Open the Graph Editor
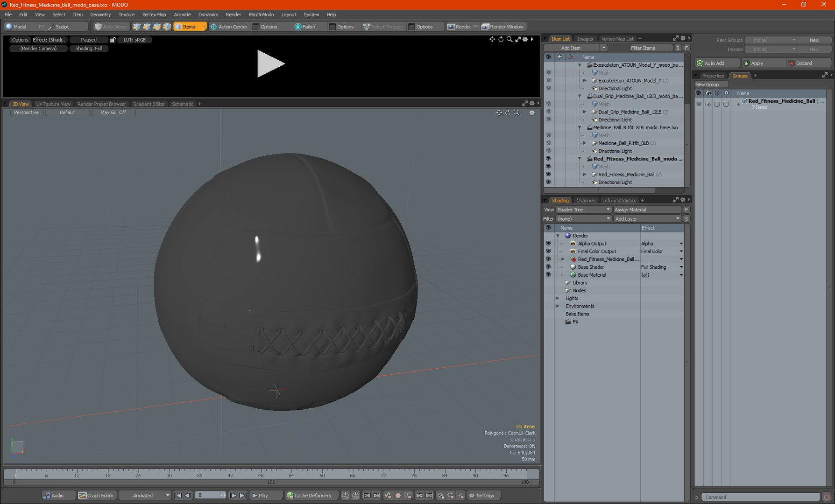 96,496
